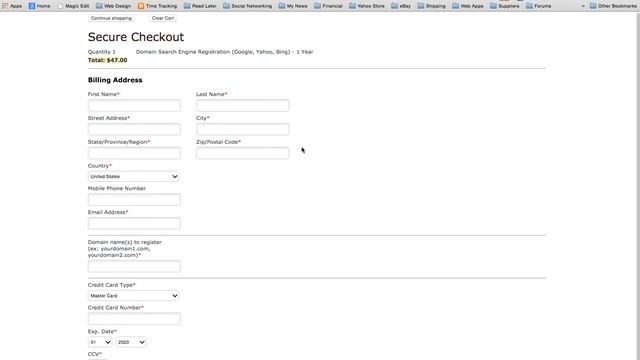Open the My News bookmarks folder

pyautogui.click(x=293, y=6)
